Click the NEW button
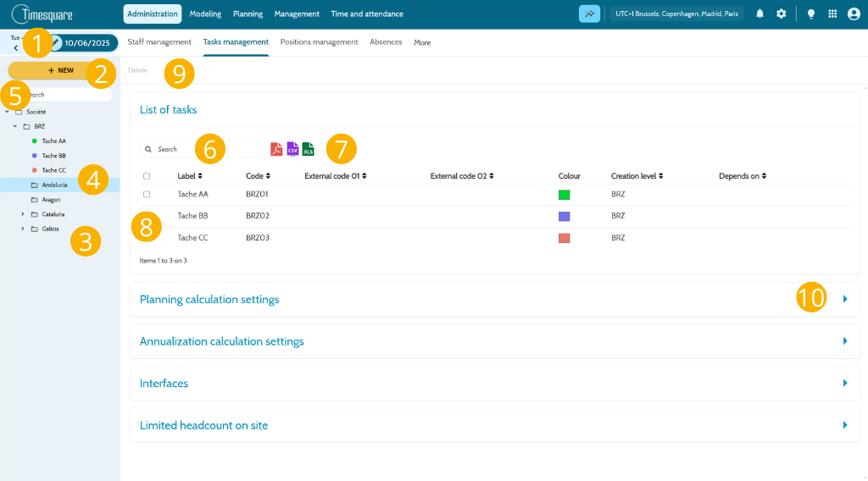The height and width of the screenshot is (481, 868). click(61, 70)
